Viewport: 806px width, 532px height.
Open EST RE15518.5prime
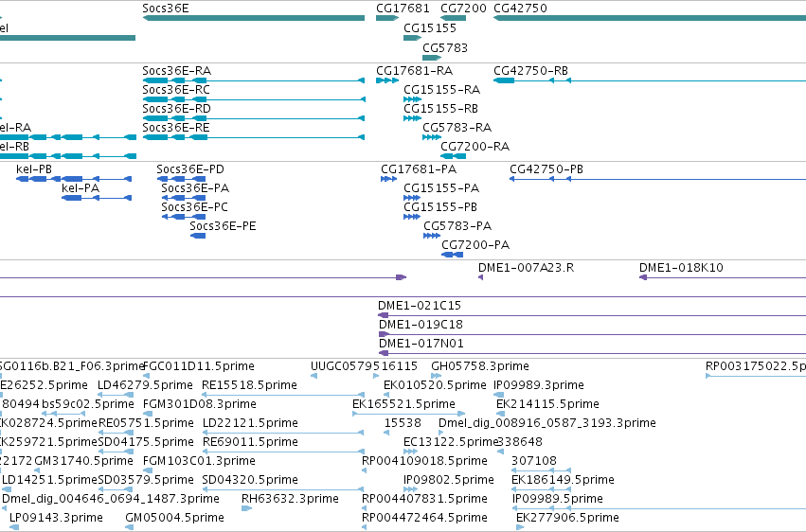pyautogui.click(x=283, y=395)
